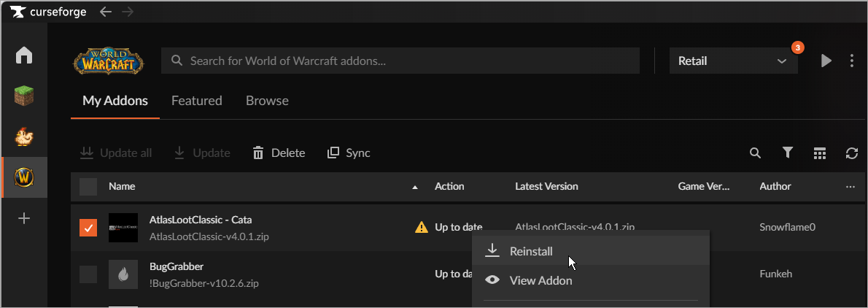Check the BugGrabber checkbox
868x308 pixels.
click(x=88, y=274)
